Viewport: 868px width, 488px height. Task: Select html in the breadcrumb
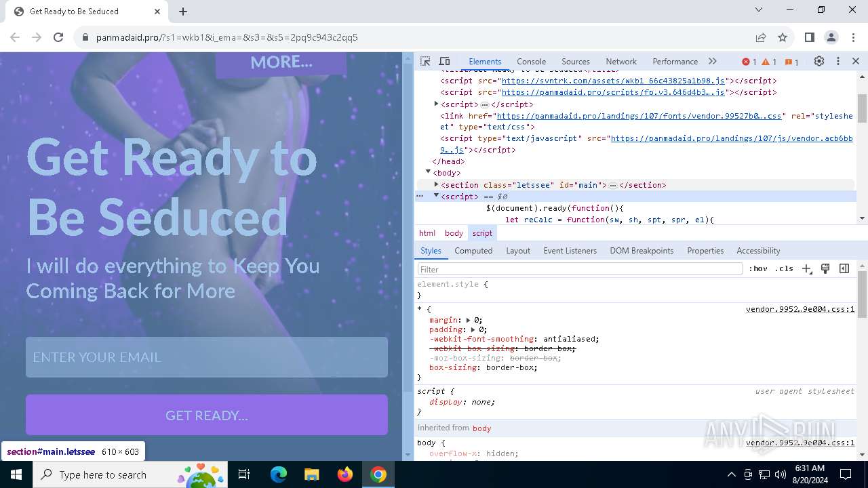427,232
